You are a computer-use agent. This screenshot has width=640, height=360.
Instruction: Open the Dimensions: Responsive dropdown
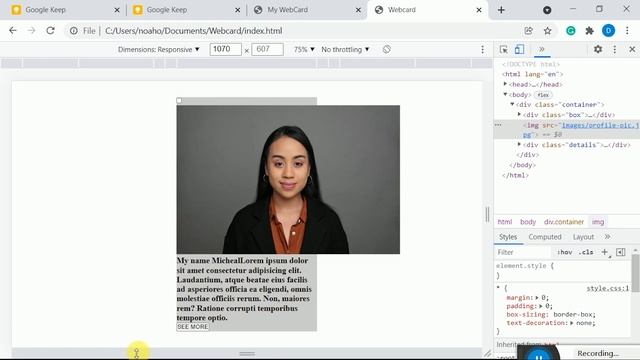(x=158, y=49)
